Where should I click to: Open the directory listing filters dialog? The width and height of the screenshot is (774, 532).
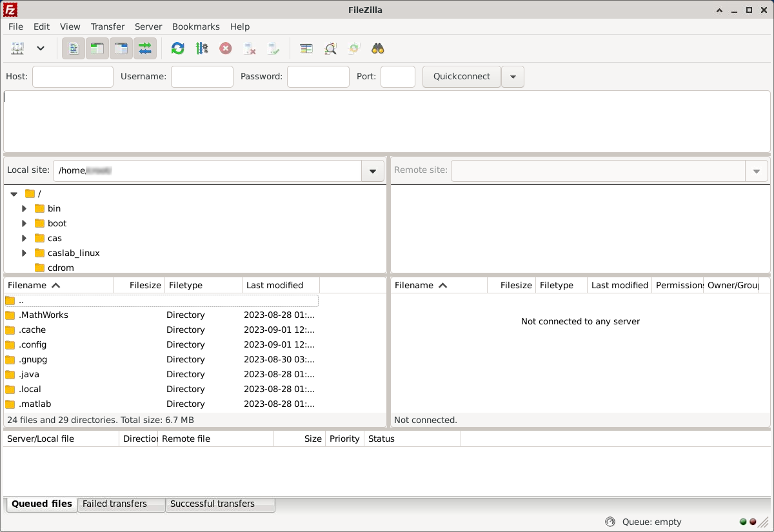tap(306, 48)
